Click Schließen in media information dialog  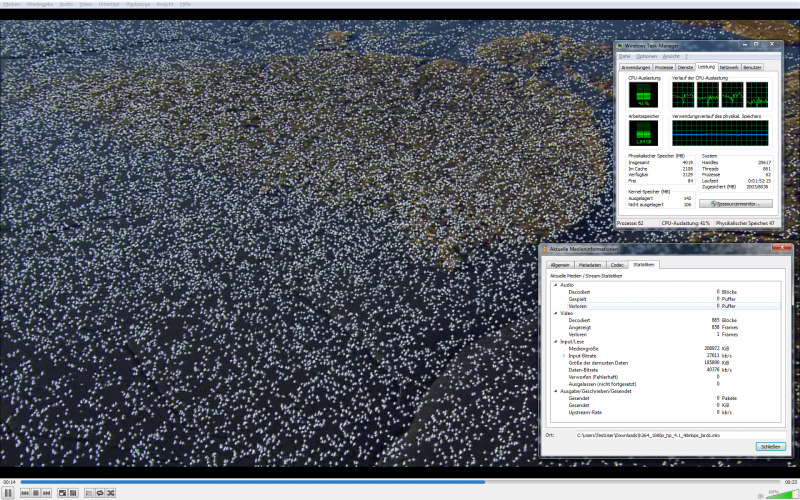click(x=770, y=446)
